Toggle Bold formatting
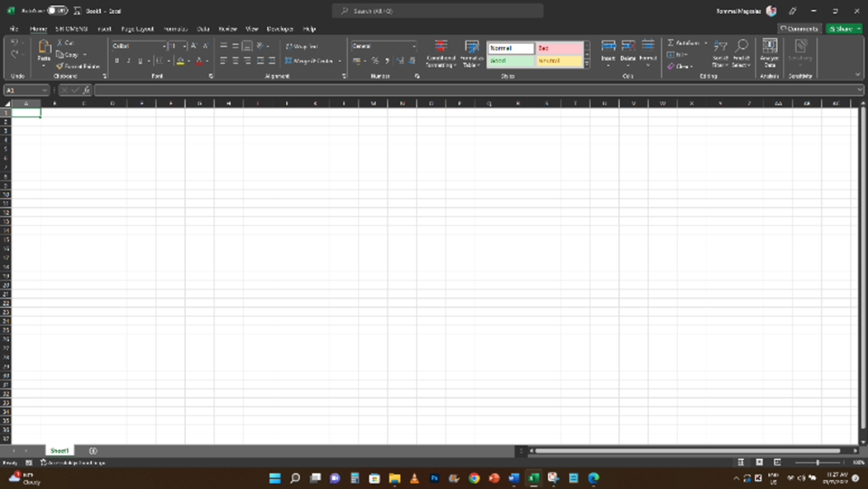The height and width of the screenshot is (489, 868). tap(117, 61)
